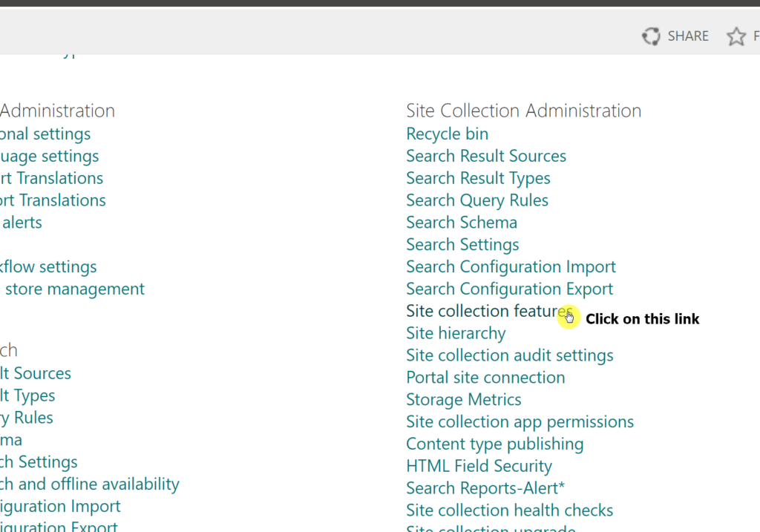Open HTML Field Security link
The width and height of the screenshot is (760, 532).
coord(479,466)
